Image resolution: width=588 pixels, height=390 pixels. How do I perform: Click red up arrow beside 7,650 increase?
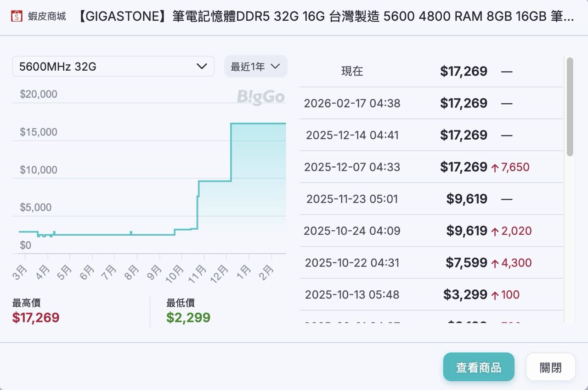(495, 168)
